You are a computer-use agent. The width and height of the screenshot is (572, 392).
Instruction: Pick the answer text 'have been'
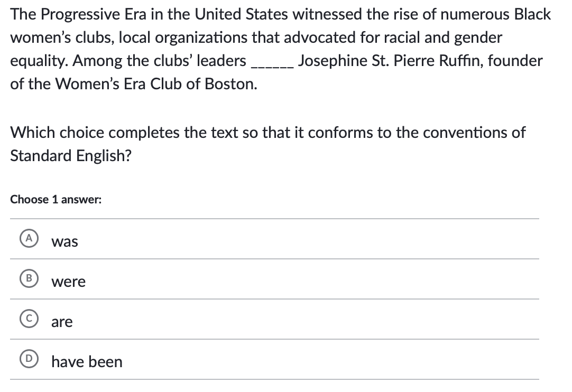click(x=87, y=362)
